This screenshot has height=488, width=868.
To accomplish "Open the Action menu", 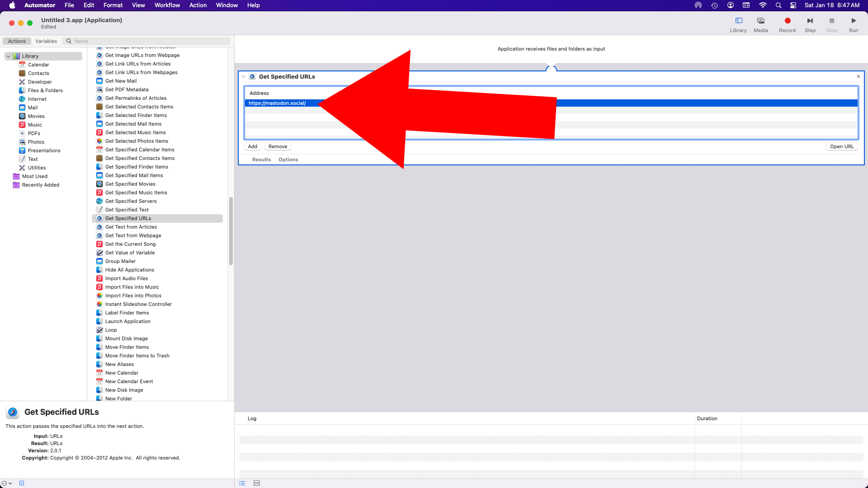I will (198, 5).
